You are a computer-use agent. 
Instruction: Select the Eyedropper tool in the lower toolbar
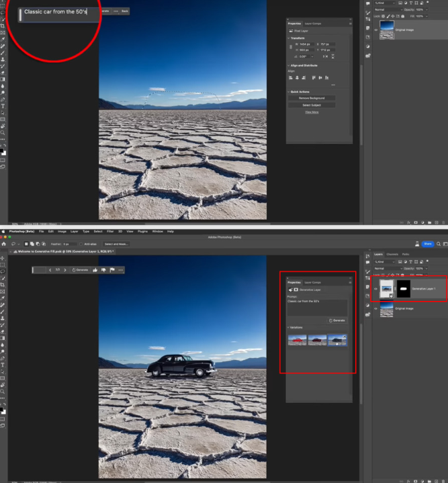pos(3,298)
